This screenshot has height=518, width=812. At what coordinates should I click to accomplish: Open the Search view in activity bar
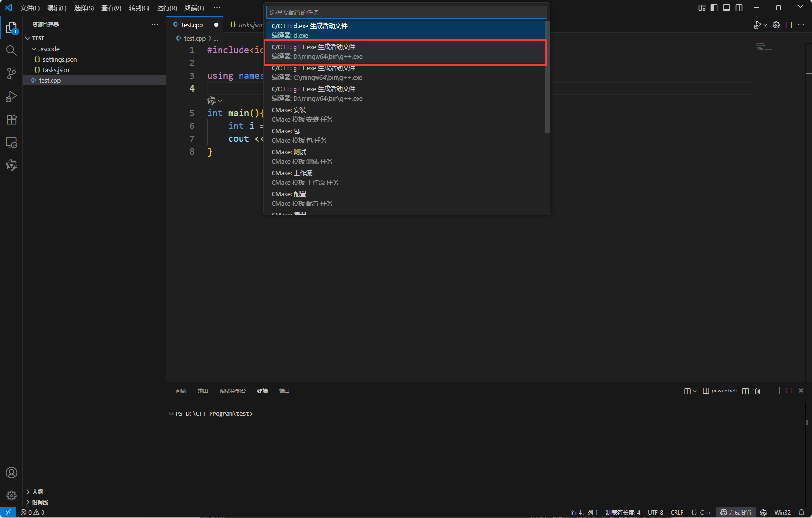[x=11, y=51]
